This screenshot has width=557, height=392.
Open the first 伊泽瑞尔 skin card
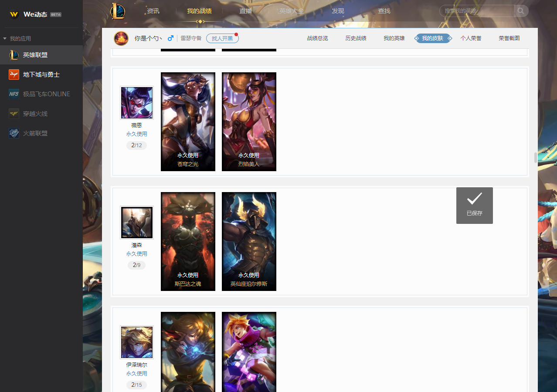[188, 352]
